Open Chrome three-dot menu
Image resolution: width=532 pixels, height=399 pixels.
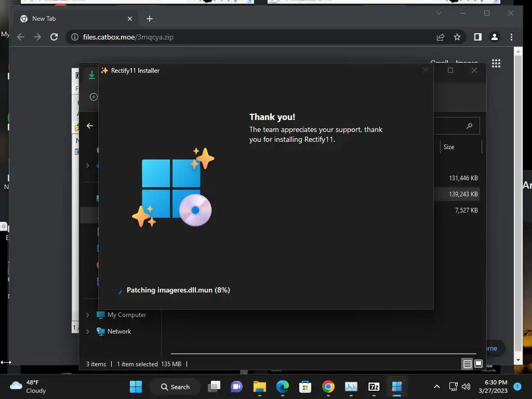511,37
